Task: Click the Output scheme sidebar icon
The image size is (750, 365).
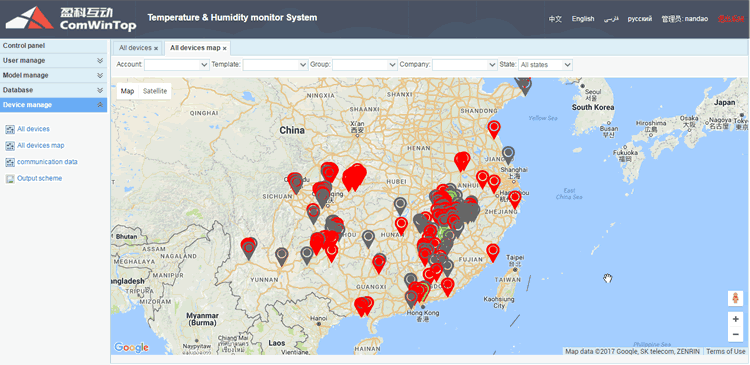Action: pos(10,178)
